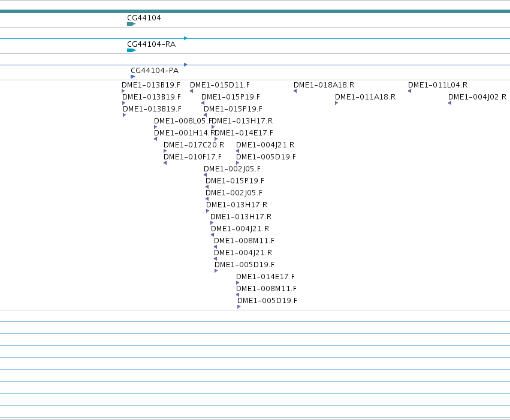Select the DME1-011L04.R feature label
Image resolution: width=510 pixels, height=420 pixels.
438,85
